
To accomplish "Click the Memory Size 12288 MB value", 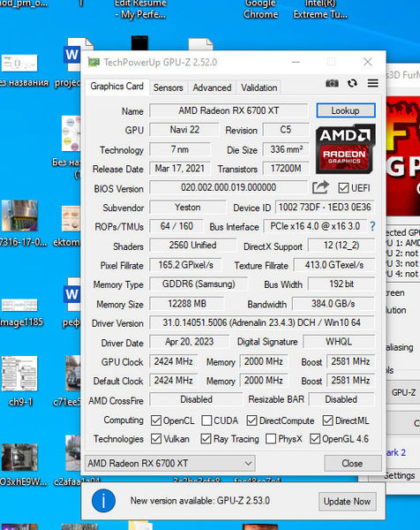I will (x=187, y=304).
